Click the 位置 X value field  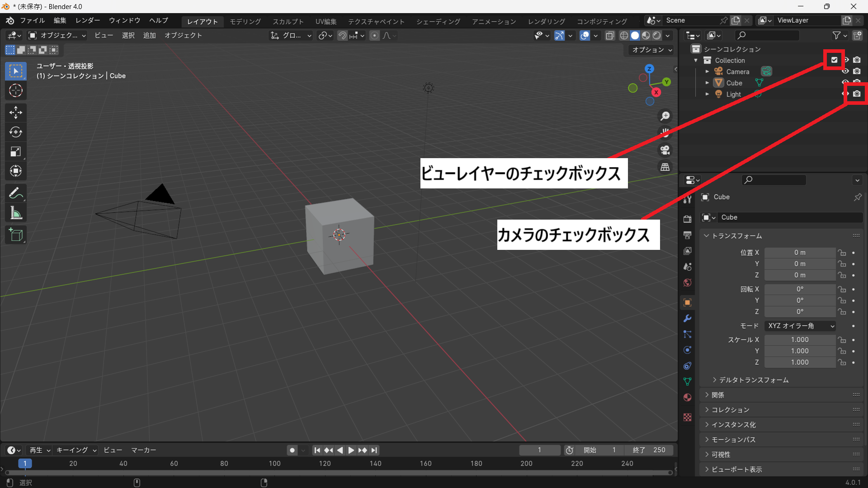click(x=799, y=253)
